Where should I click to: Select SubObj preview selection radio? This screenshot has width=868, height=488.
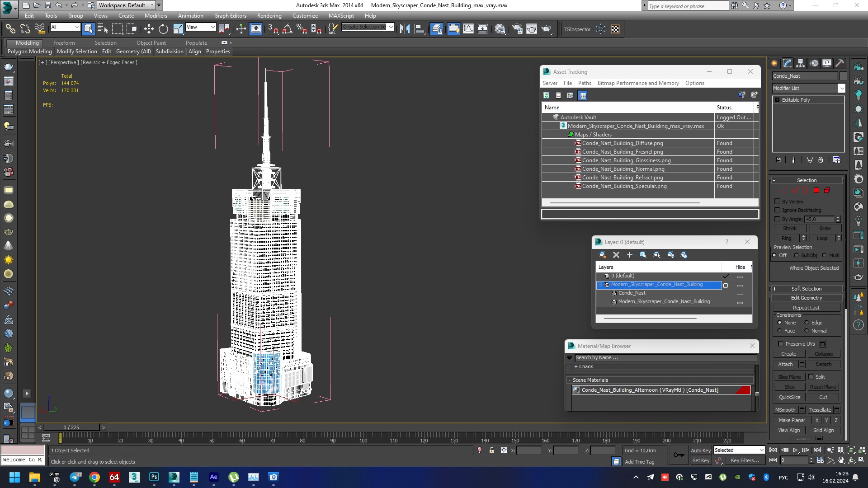click(796, 255)
